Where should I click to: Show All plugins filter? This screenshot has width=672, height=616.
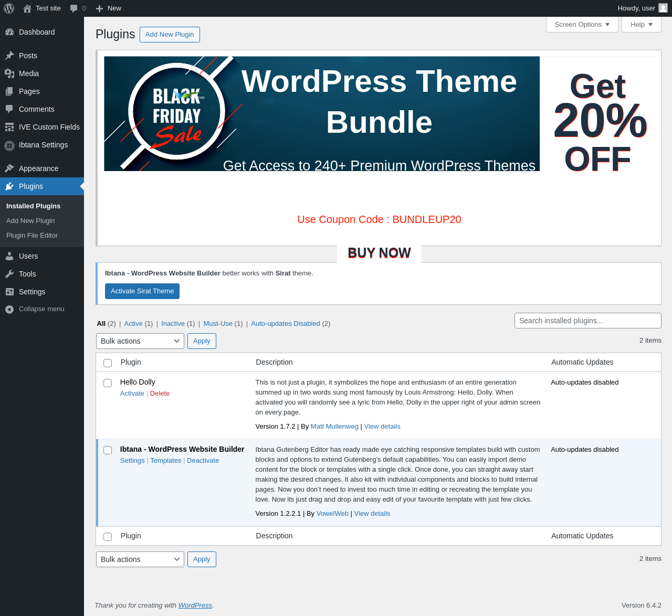click(x=101, y=324)
